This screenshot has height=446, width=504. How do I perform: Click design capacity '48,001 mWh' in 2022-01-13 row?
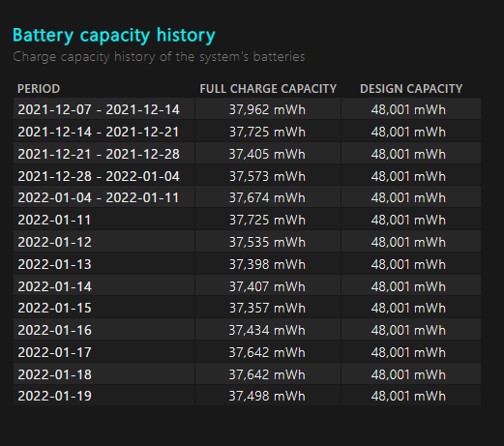point(408,264)
